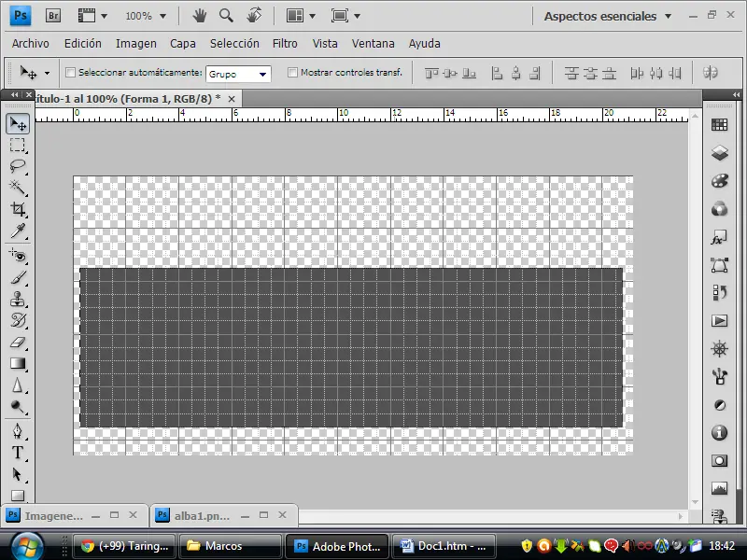Viewport: 747px width, 560px height.
Task: Open the Capa menu
Action: 183,43
